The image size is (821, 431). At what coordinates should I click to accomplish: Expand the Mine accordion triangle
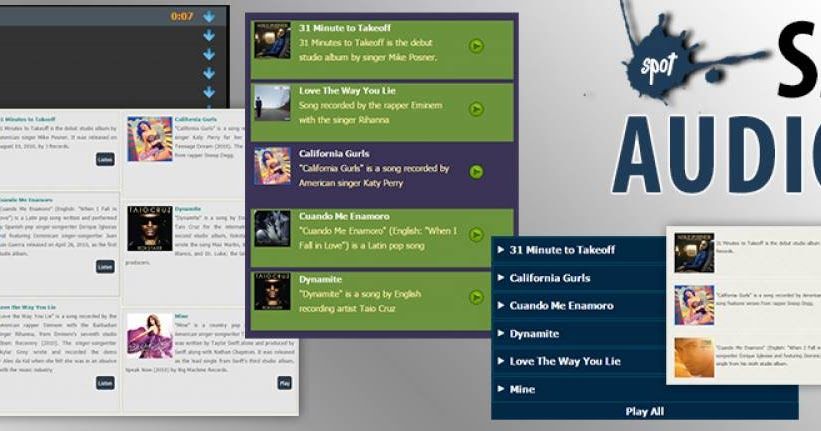(501, 389)
